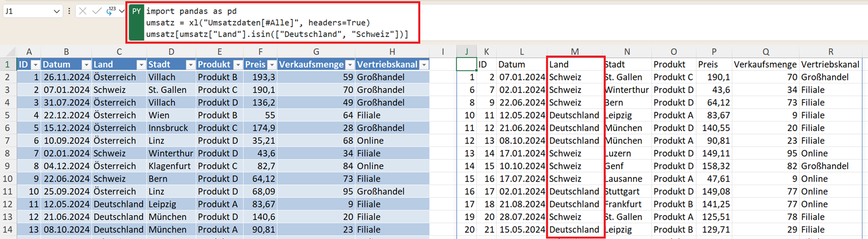868x239 pixels.
Task: Expand the Python output type dropdown arrow
Action: pos(122,11)
